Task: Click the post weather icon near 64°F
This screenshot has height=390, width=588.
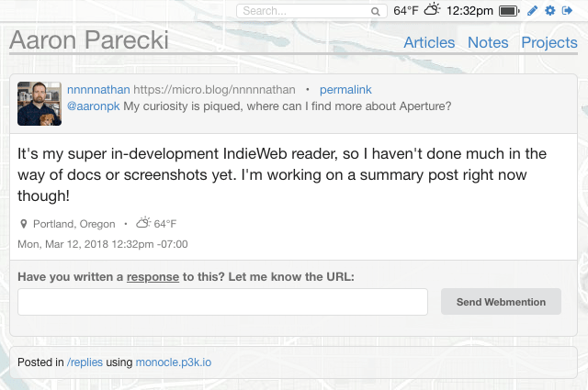Action: tap(143, 223)
